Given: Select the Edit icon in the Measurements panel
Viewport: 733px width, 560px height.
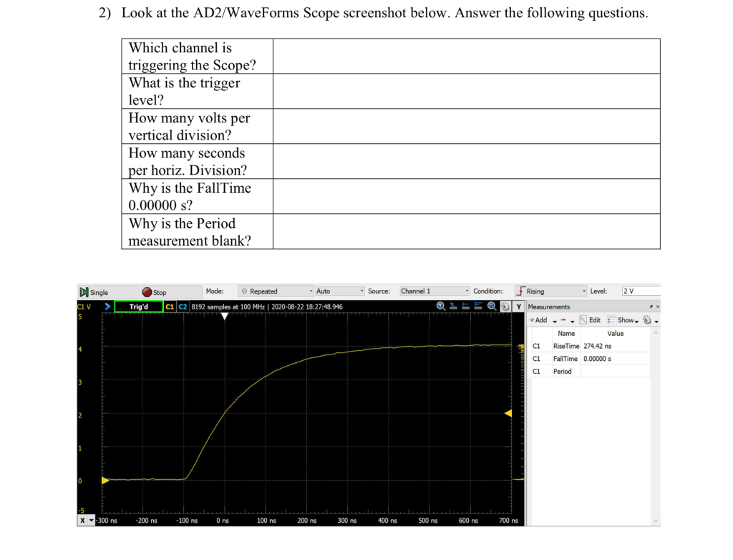Looking at the screenshot, I should click(588, 320).
